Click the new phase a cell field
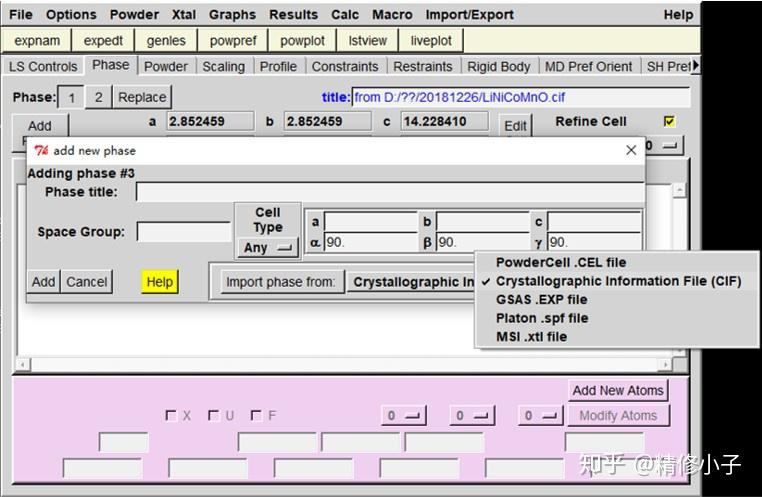 371,222
